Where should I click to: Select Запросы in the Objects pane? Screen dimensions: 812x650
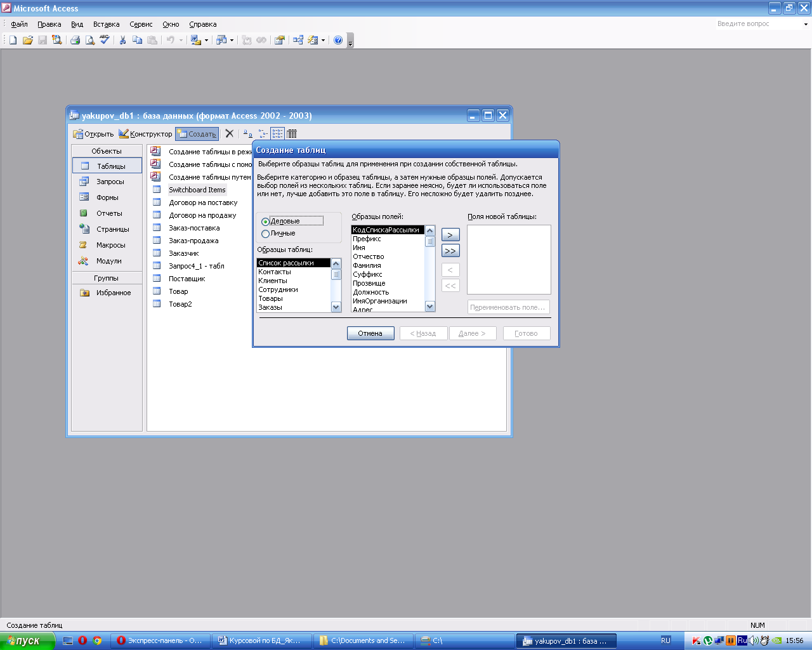107,182
